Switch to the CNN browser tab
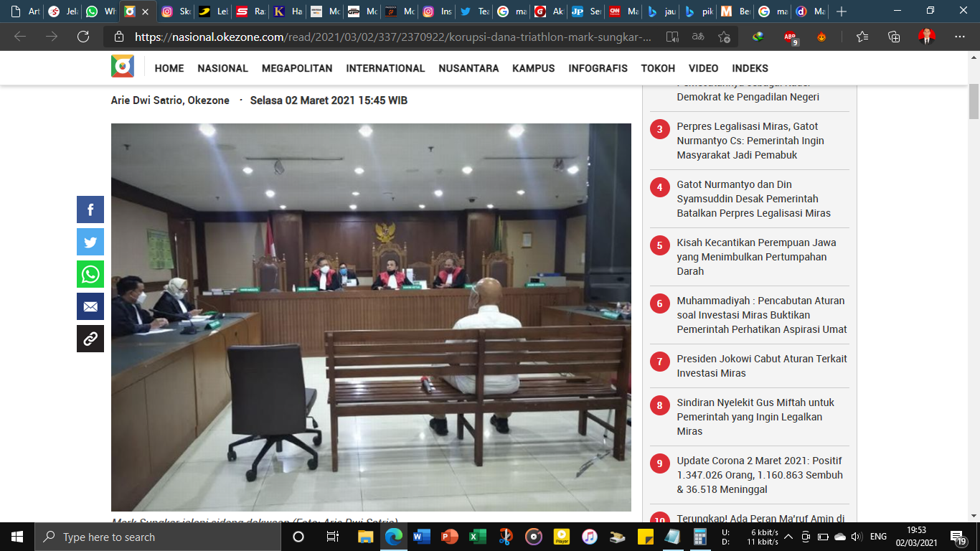 pyautogui.click(x=623, y=11)
